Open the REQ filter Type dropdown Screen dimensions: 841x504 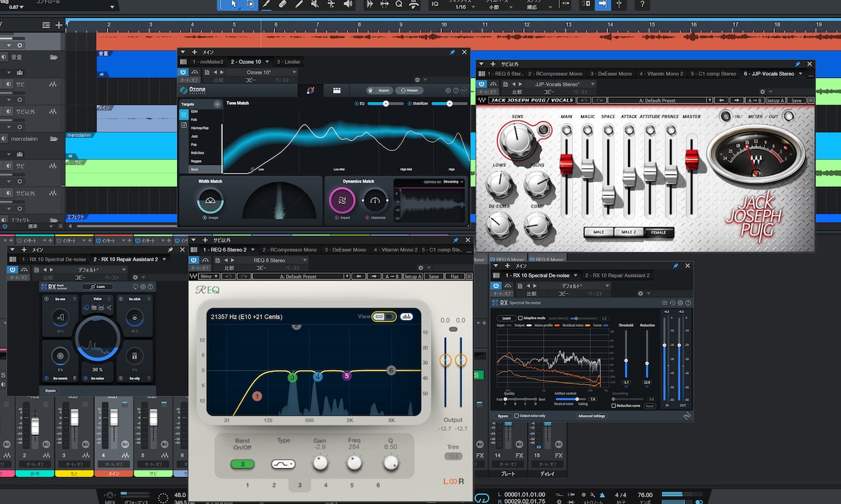pos(283,465)
